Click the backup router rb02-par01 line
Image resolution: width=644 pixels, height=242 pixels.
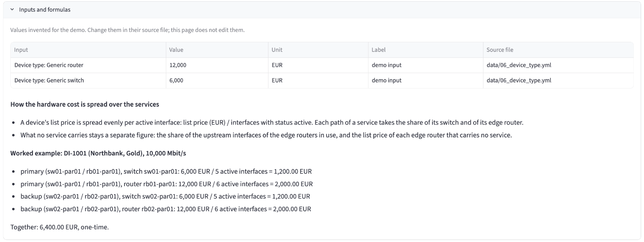pos(166,209)
